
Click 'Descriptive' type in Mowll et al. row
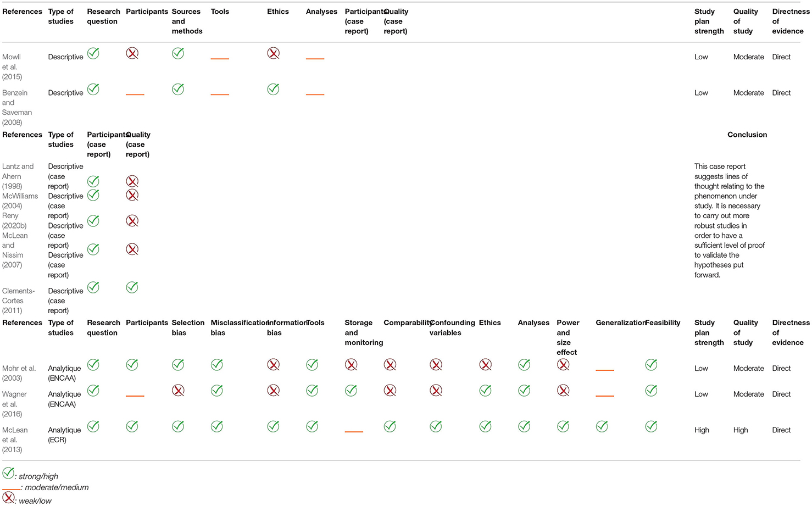pos(65,57)
